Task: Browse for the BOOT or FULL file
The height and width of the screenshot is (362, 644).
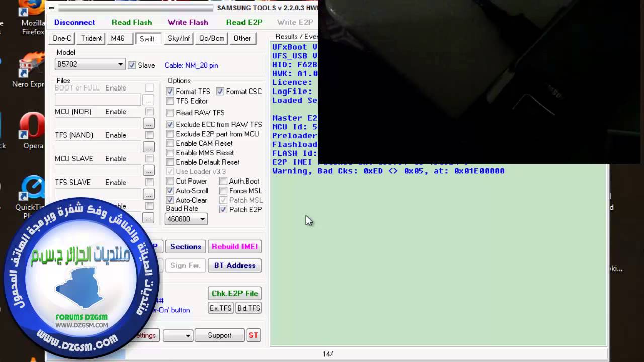Action: coord(148,100)
